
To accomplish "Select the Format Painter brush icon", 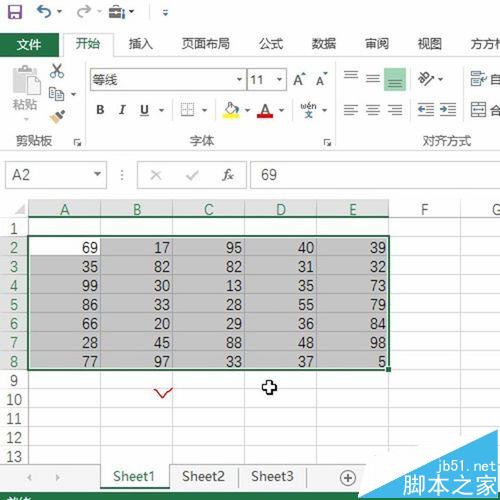I will tap(57, 117).
